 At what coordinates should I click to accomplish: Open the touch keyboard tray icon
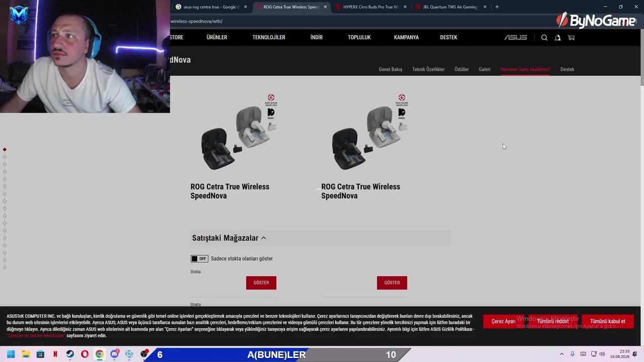583,354
